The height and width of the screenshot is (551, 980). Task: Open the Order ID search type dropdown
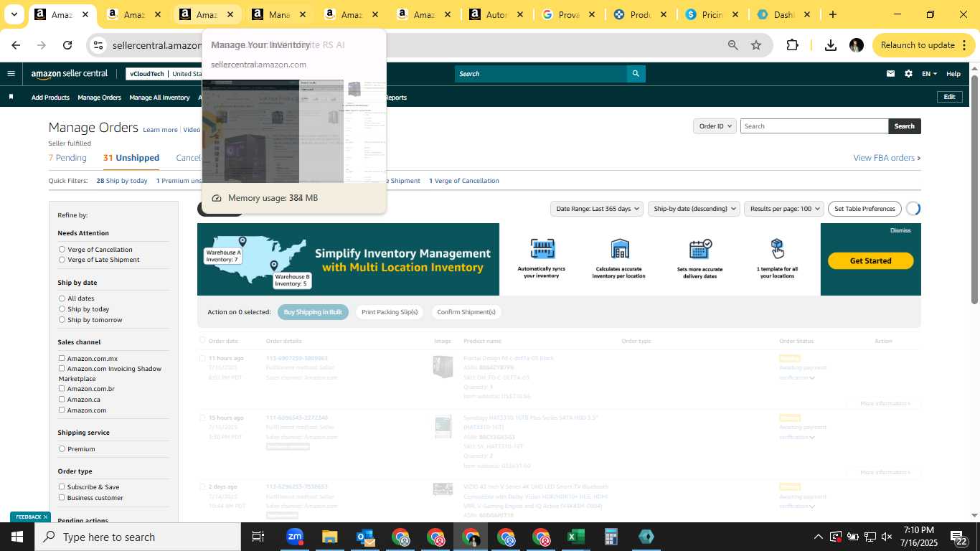pyautogui.click(x=715, y=126)
